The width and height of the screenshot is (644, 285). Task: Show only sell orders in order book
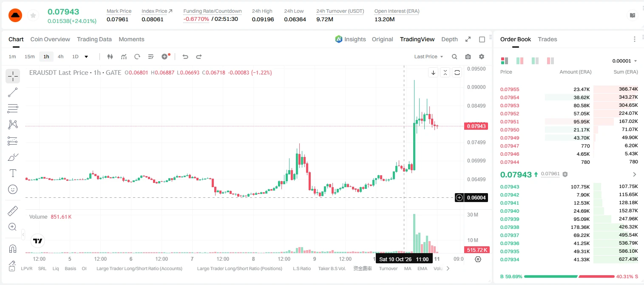tap(551, 61)
